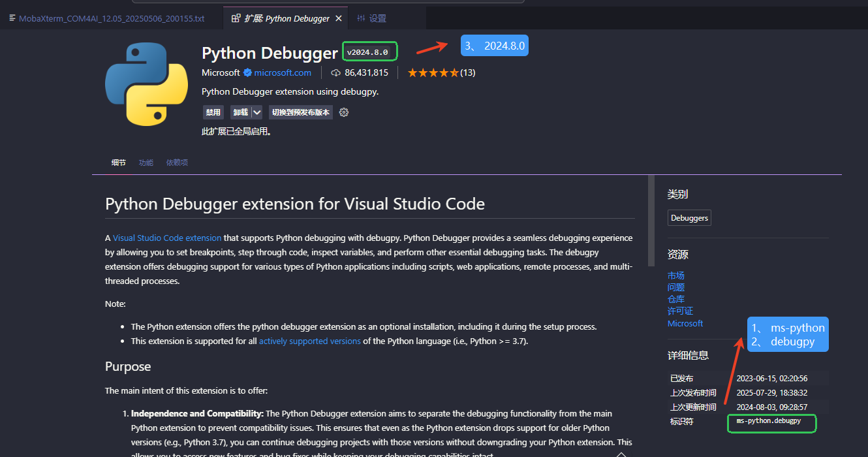Click the ms-python.debugpy identifier text

[x=769, y=421]
